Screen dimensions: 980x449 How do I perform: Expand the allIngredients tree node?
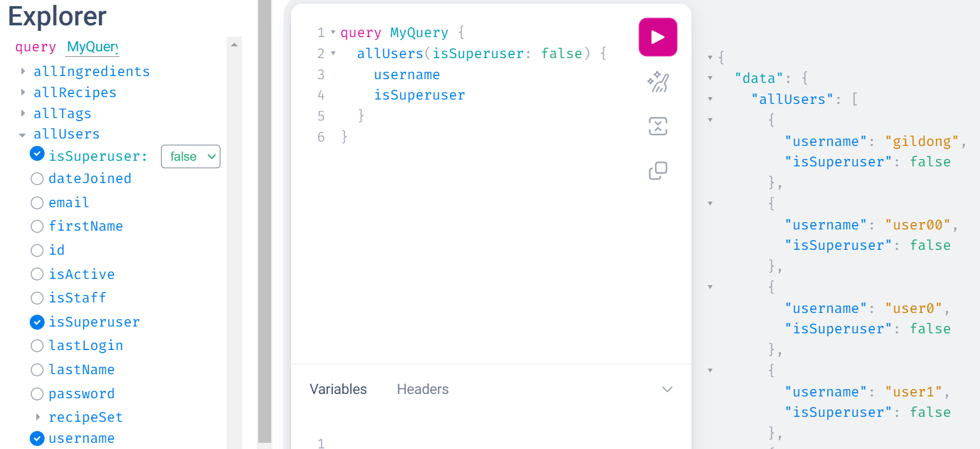click(23, 72)
